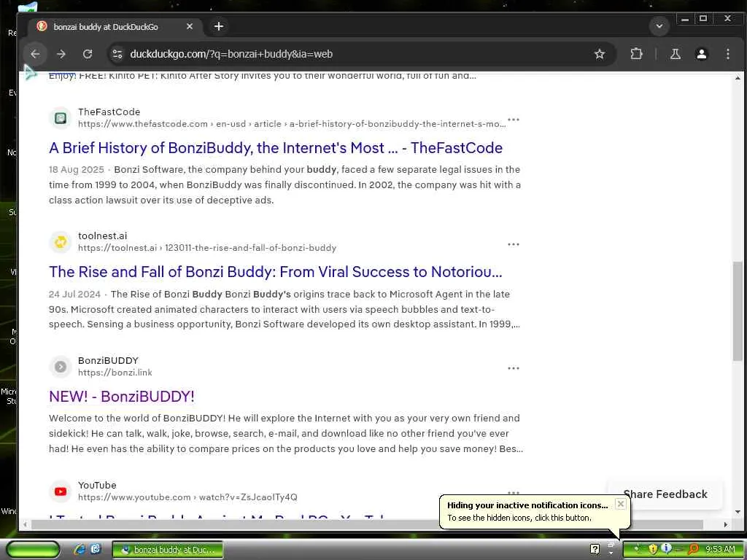The width and height of the screenshot is (747, 560).
Task: Open the Extensions puzzle icon
Action: (636, 54)
